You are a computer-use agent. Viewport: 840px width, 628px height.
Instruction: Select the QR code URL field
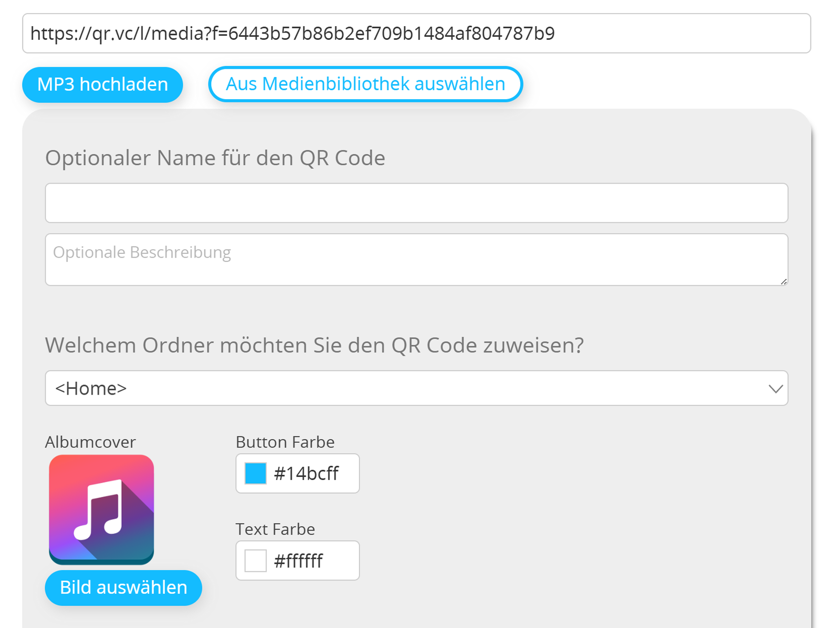pos(416,34)
